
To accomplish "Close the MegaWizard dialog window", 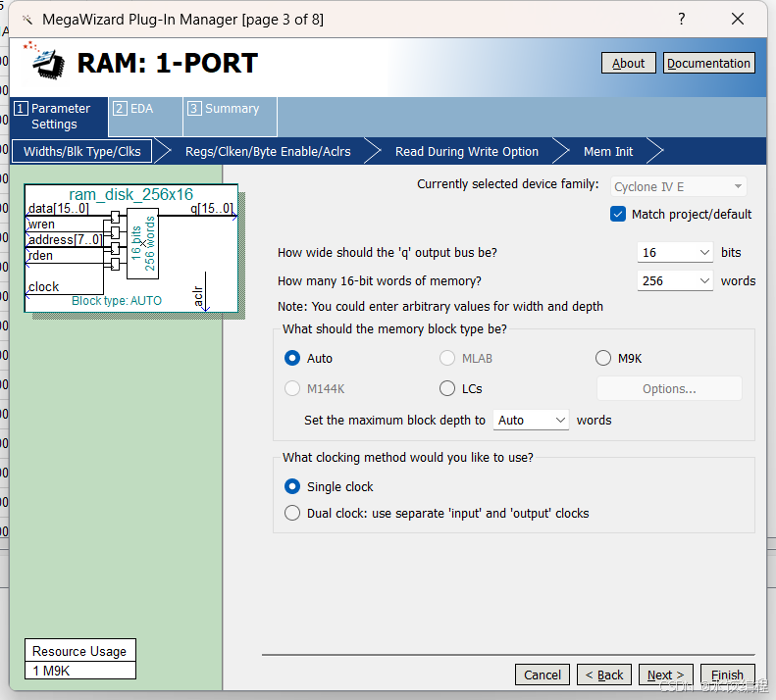I will click(738, 20).
